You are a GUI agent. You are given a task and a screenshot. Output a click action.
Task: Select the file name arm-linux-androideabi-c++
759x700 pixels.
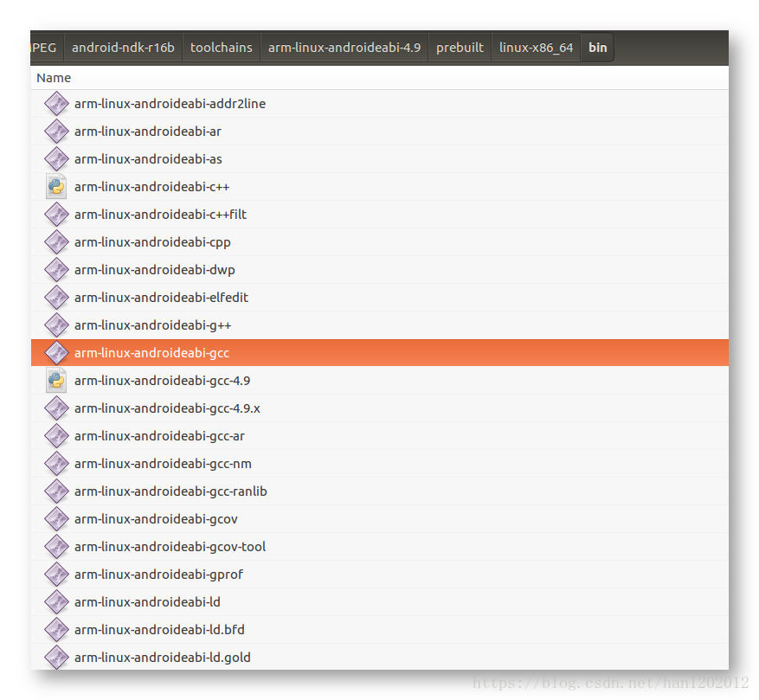pos(152,186)
